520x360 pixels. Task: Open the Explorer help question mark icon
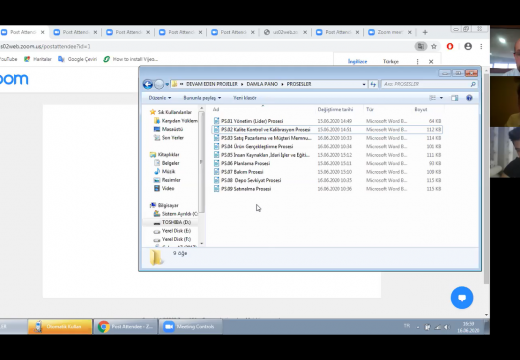(x=469, y=98)
